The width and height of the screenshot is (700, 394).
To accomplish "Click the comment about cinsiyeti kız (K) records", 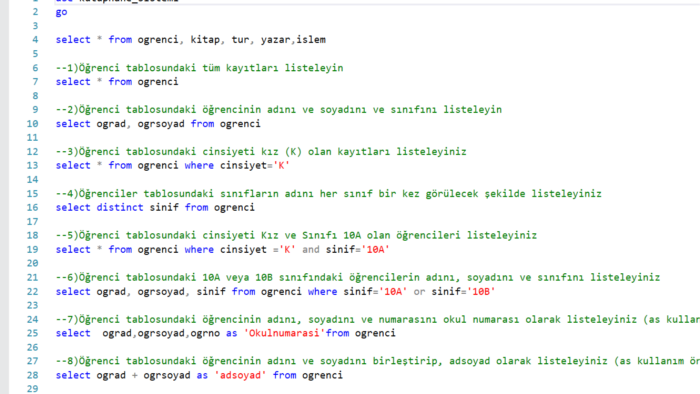I will (261, 152).
